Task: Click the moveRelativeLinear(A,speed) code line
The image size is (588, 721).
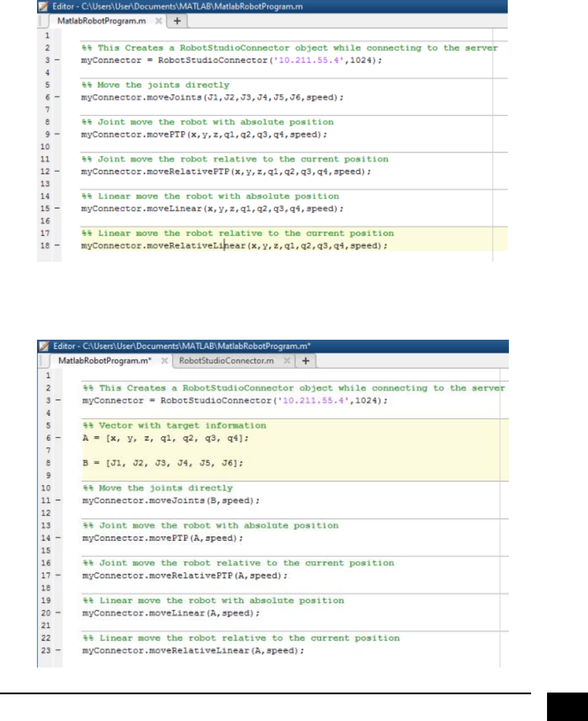Action: [x=193, y=651]
